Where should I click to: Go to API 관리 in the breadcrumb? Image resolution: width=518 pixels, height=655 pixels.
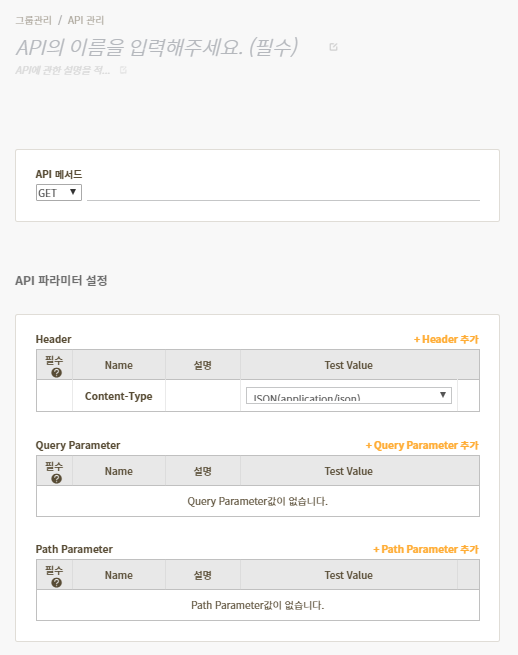point(86,20)
